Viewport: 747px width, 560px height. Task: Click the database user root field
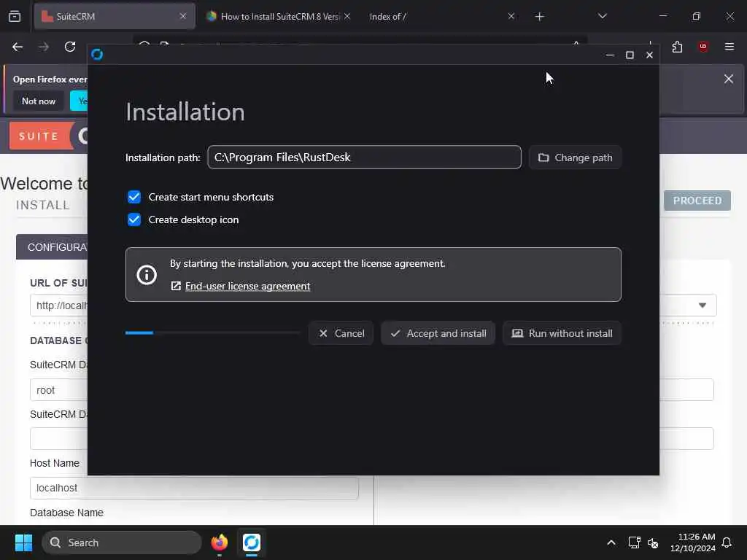[x=59, y=390]
